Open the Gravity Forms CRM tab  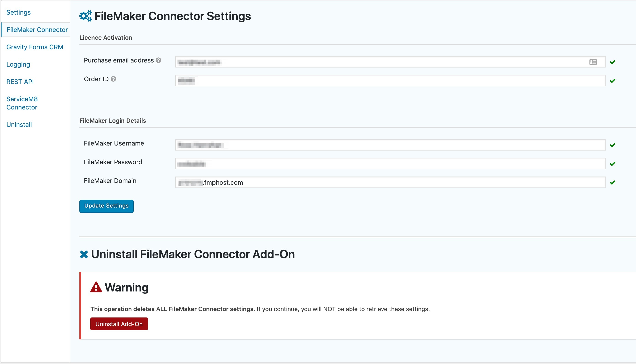coord(35,47)
